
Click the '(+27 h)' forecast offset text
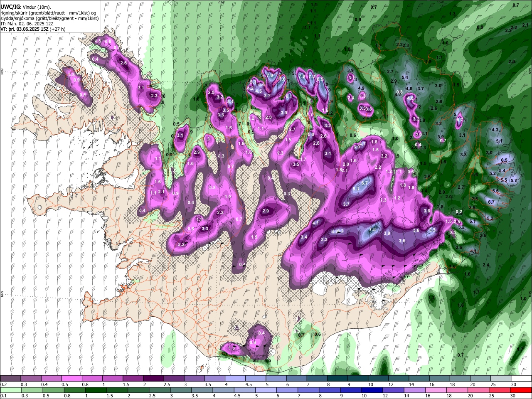57,30
